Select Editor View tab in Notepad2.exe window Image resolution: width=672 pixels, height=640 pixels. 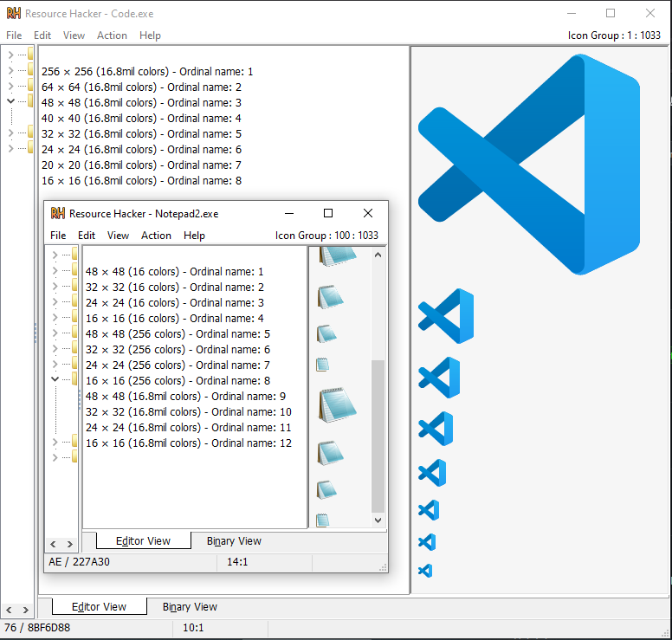coord(144,541)
